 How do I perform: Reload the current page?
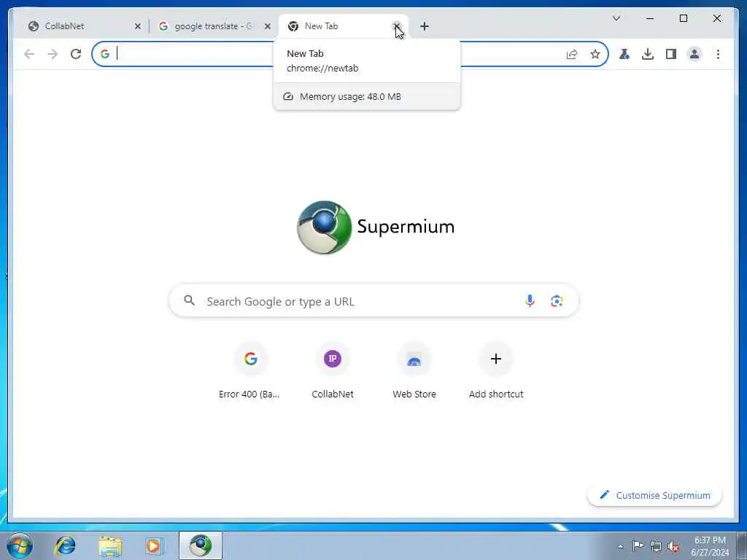[x=76, y=54]
